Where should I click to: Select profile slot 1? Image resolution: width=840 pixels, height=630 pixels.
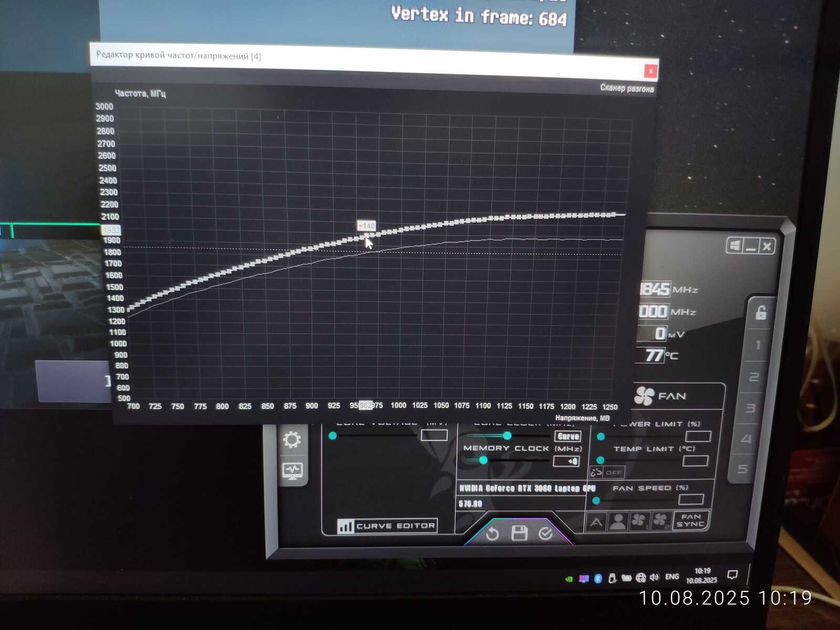click(758, 345)
